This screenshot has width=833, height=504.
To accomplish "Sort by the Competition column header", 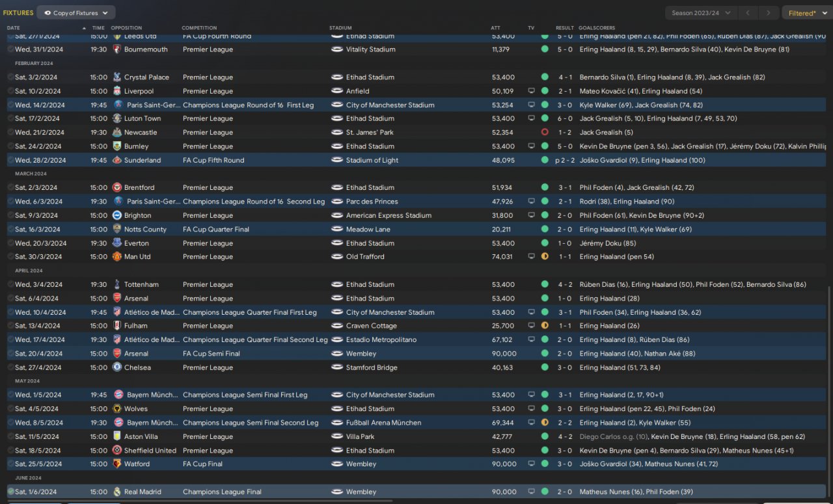I will [199, 28].
